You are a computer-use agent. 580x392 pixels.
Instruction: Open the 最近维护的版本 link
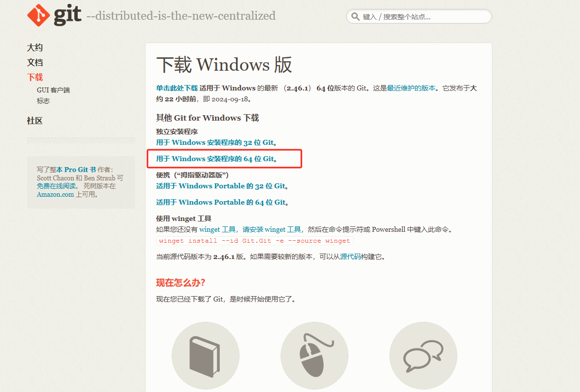point(411,88)
